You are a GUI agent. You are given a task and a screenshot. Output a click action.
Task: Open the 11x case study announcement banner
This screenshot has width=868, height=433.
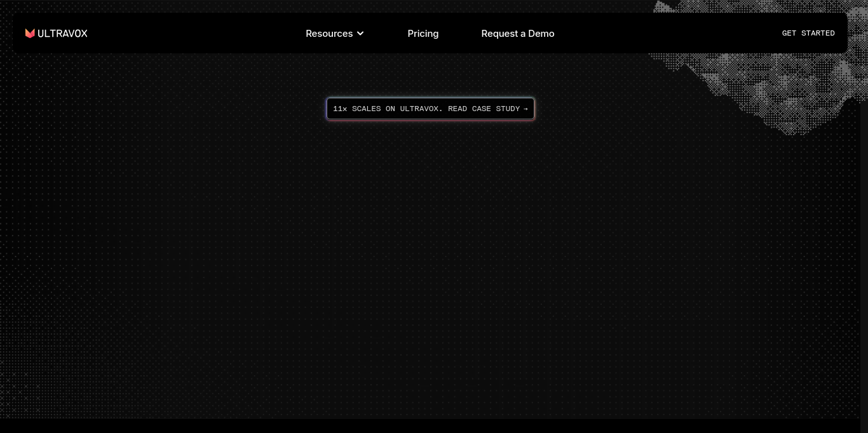click(430, 109)
